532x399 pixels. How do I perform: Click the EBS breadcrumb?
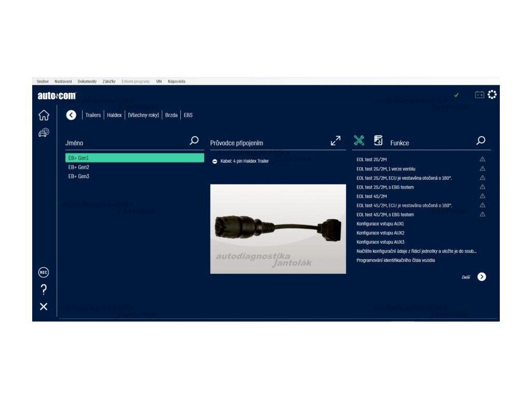pos(188,115)
